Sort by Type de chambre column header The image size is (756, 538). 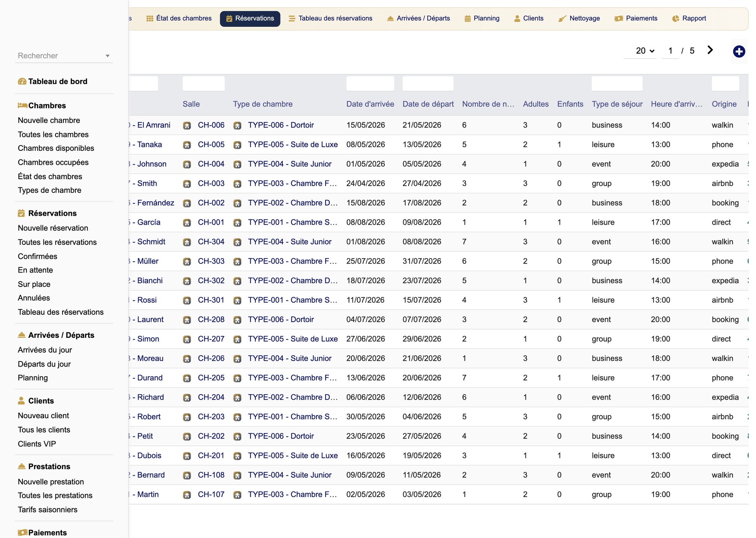coord(263,104)
